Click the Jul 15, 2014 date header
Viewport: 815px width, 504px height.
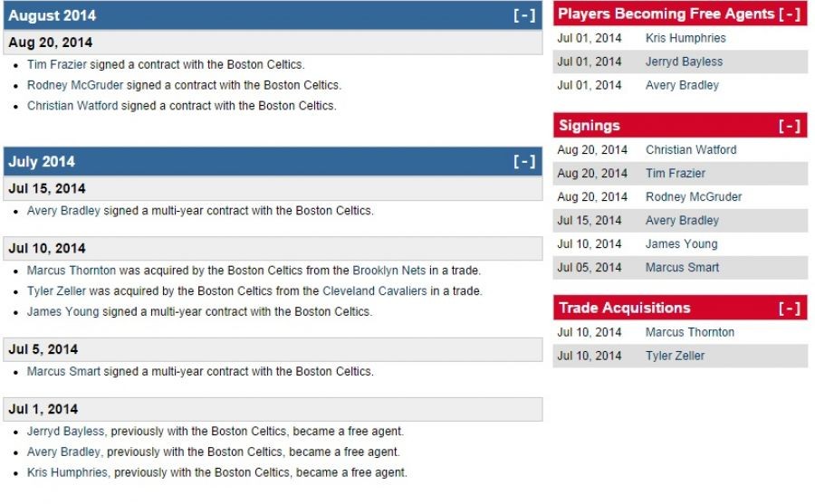pos(47,189)
